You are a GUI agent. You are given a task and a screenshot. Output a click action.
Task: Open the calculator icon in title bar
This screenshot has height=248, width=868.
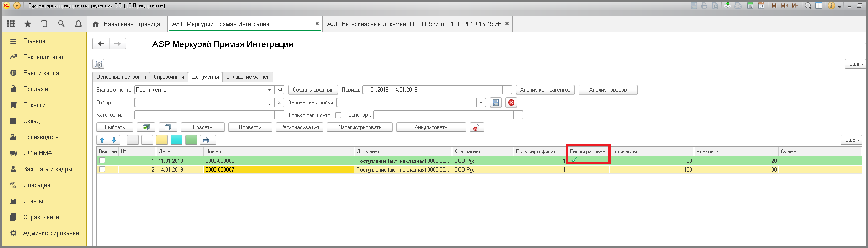(x=750, y=5)
